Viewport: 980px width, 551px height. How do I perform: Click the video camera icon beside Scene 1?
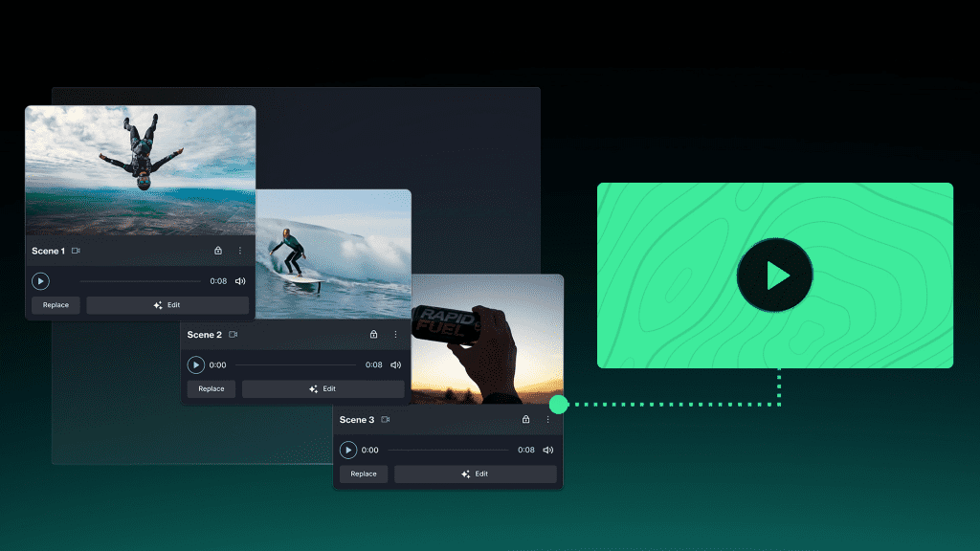(76, 251)
